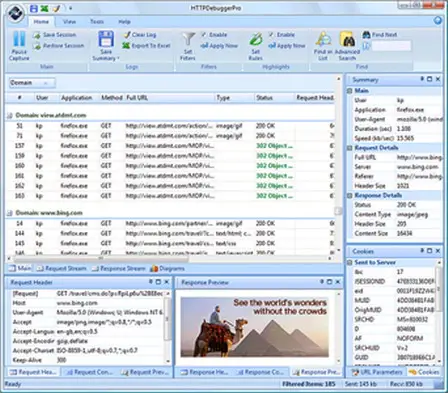Toggle the Filters Enable checkbox

coord(203,34)
